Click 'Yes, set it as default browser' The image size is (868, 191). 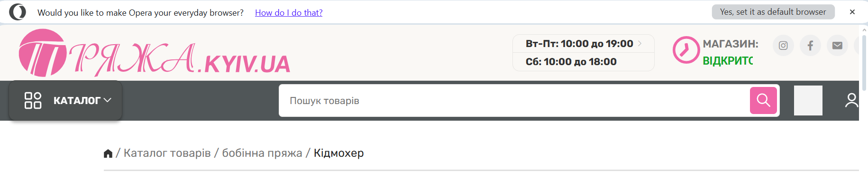click(x=773, y=12)
